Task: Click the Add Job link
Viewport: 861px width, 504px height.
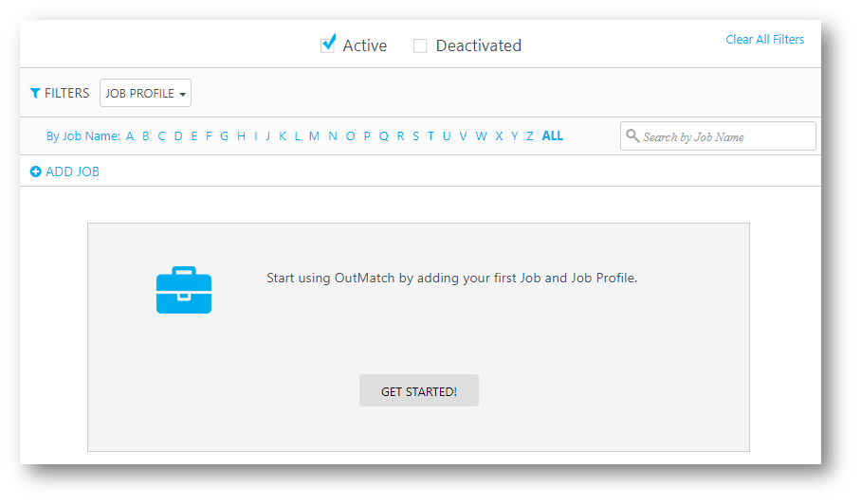Action: pos(72,171)
